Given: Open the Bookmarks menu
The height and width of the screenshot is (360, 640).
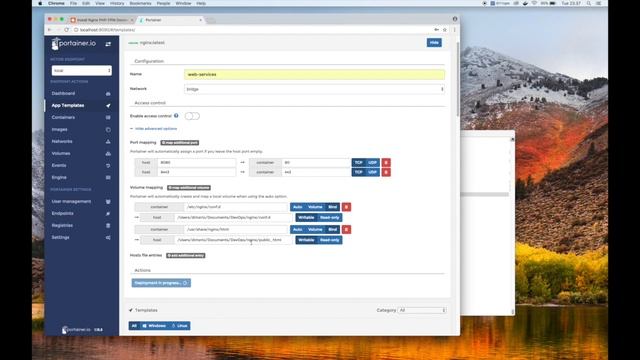Looking at the screenshot, I should point(140,3).
